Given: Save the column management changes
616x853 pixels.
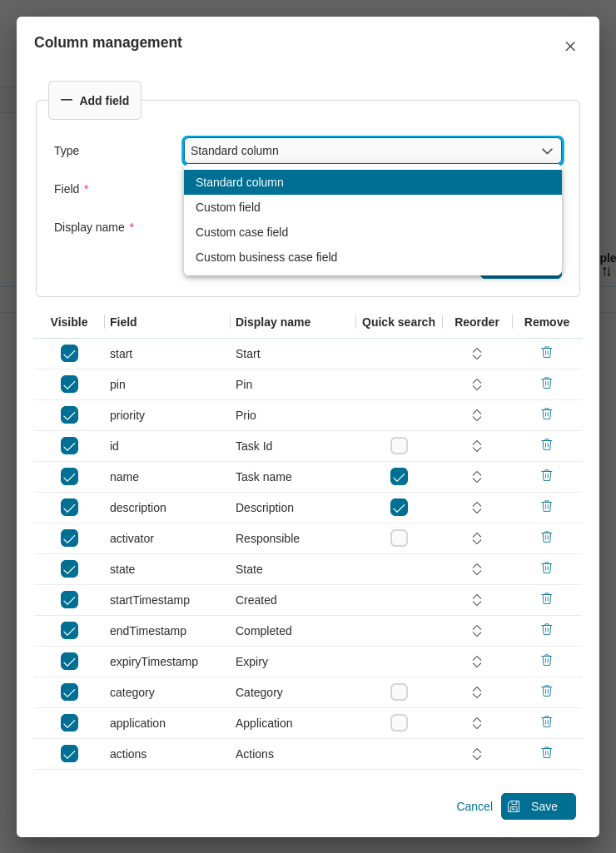Looking at the screenshot, I should pos(538,806).
